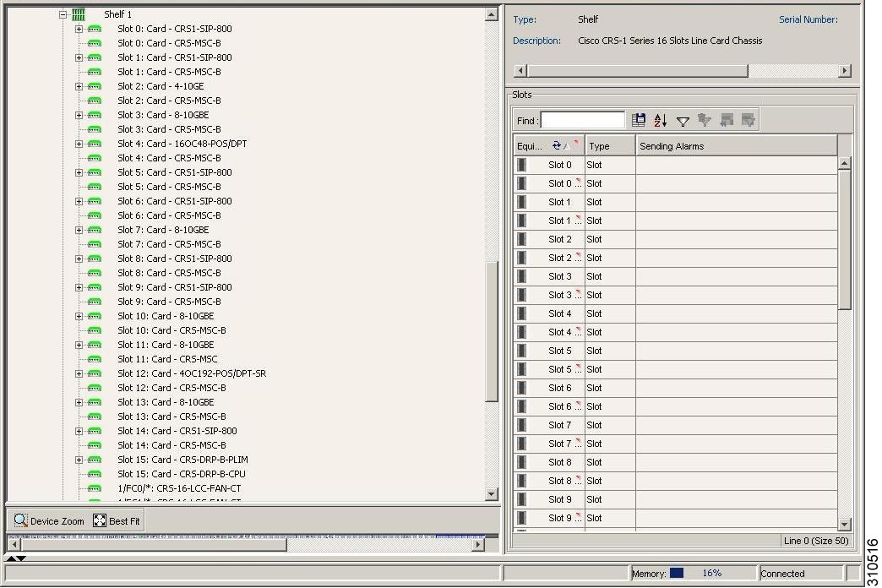Expand Slot 12: Card - 4OC192-POS/DPT-SR node

[79, 373]
